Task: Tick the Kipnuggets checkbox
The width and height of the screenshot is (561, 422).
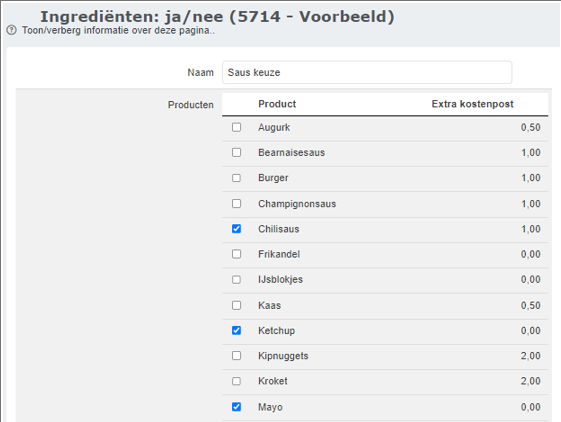Action: coord(236,356)
